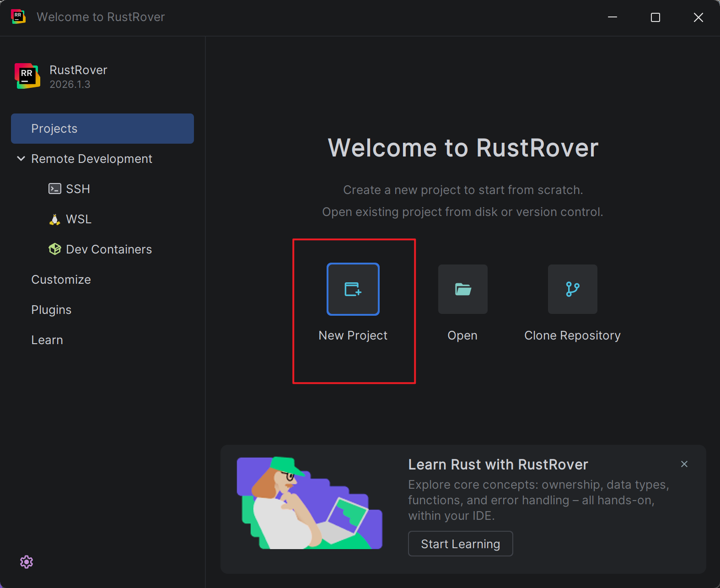
Task: Select the WSL remote option
Action: (102, 219)
